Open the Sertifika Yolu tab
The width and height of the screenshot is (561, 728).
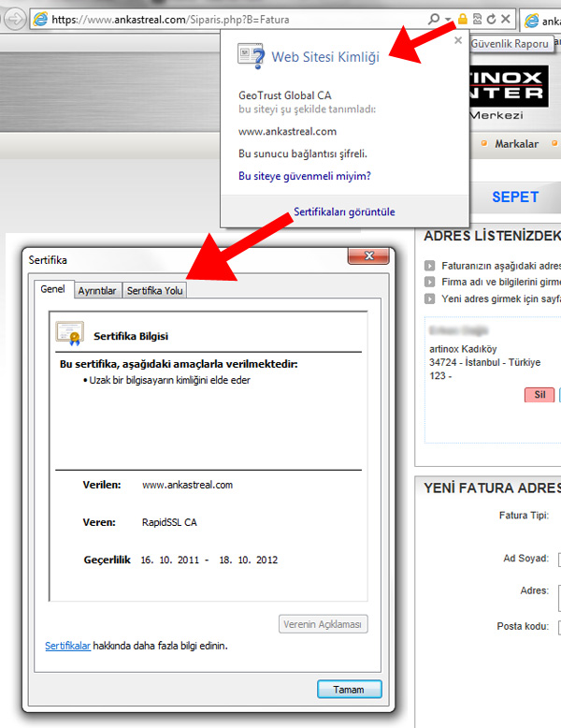[x=154, y=291]
